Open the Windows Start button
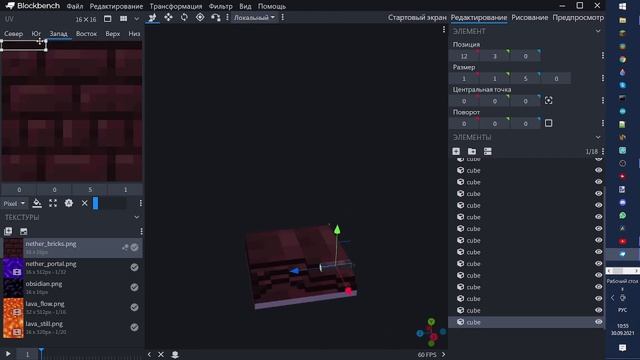This screenshot has height=360, width=640. [622, 6]
